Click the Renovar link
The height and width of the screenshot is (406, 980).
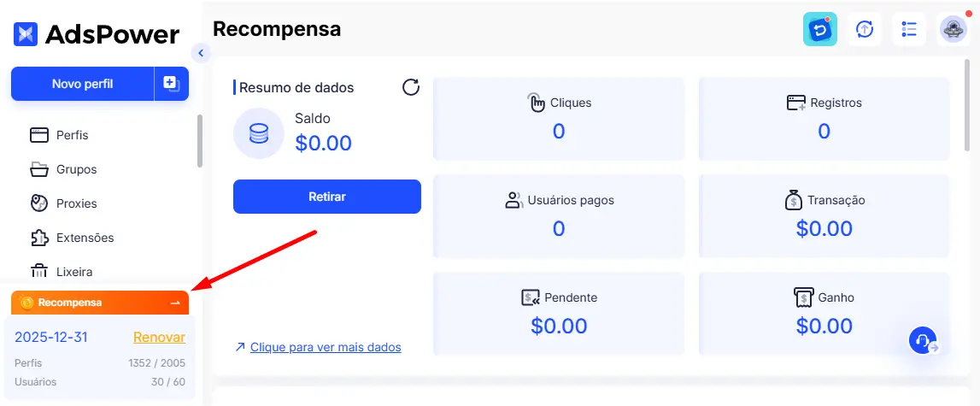[x=159, y=337]
